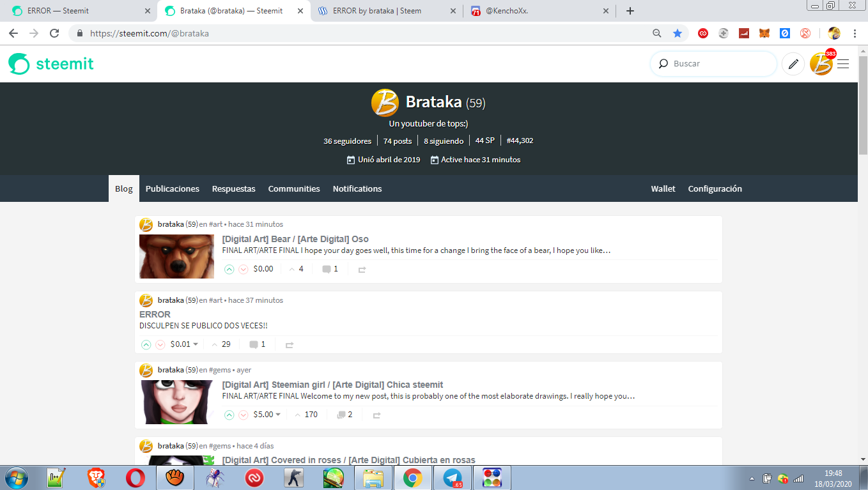
Task: Downvote the Steemian girl post
Action: click(x=244, y=415)
